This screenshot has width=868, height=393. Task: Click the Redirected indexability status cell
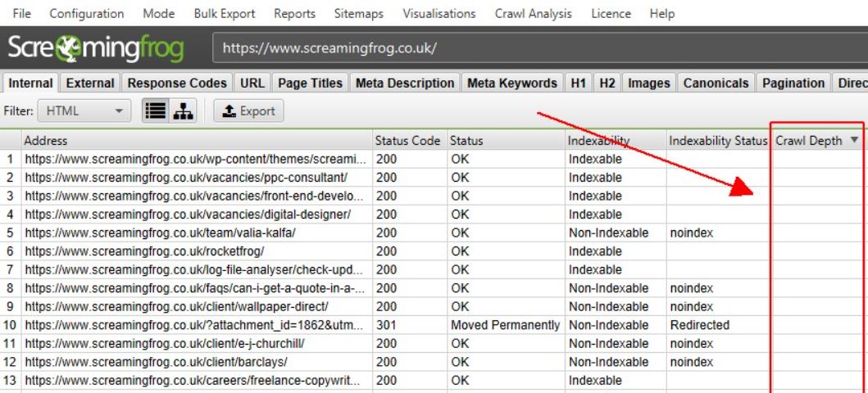[x=718, y=325]
